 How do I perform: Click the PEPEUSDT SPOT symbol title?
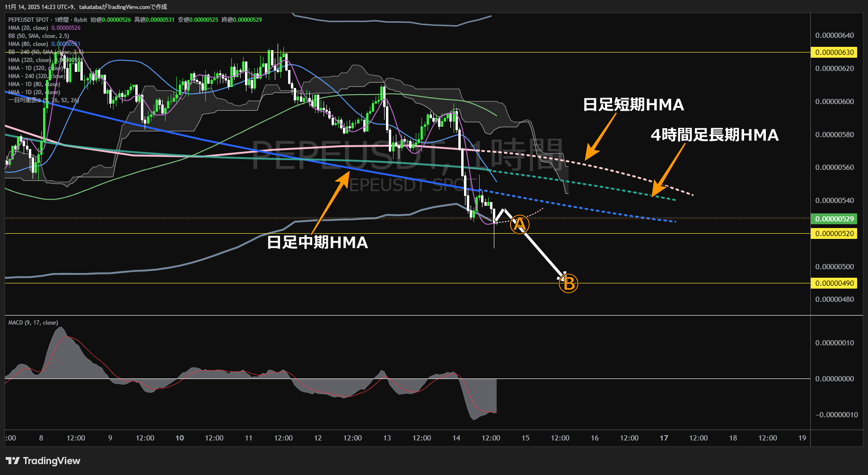click(x=28, y=20)
